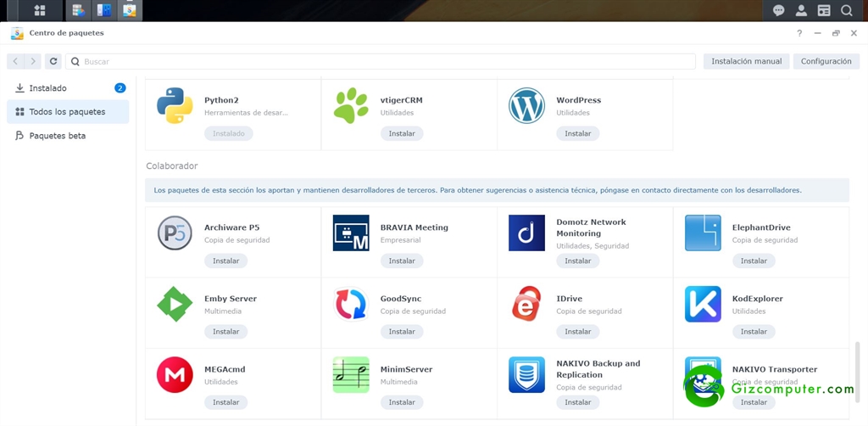Install Domotz Network Monitoring
The image size is (868, 426).
(x=578, y=261)
